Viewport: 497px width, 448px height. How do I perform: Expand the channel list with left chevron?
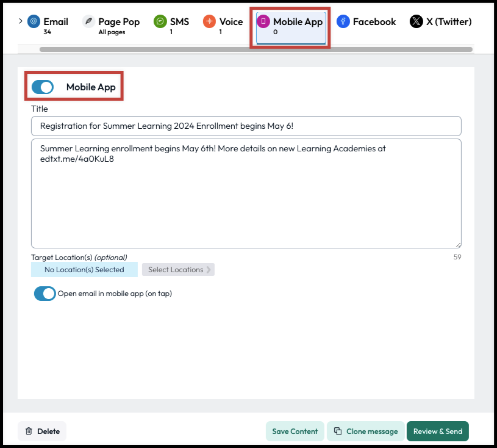tap(21, 21)
